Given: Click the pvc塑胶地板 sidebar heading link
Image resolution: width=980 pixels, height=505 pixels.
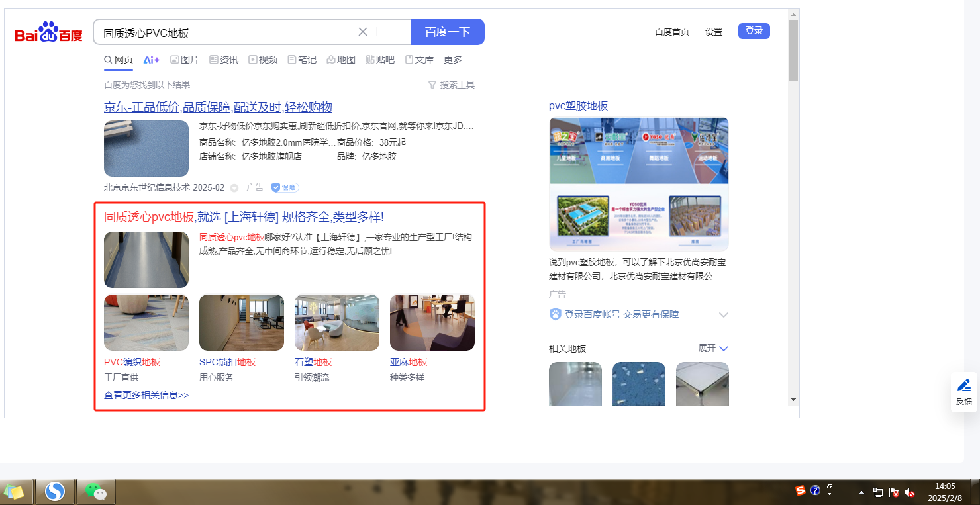Looking at the screenshot, I should [578, 106].
